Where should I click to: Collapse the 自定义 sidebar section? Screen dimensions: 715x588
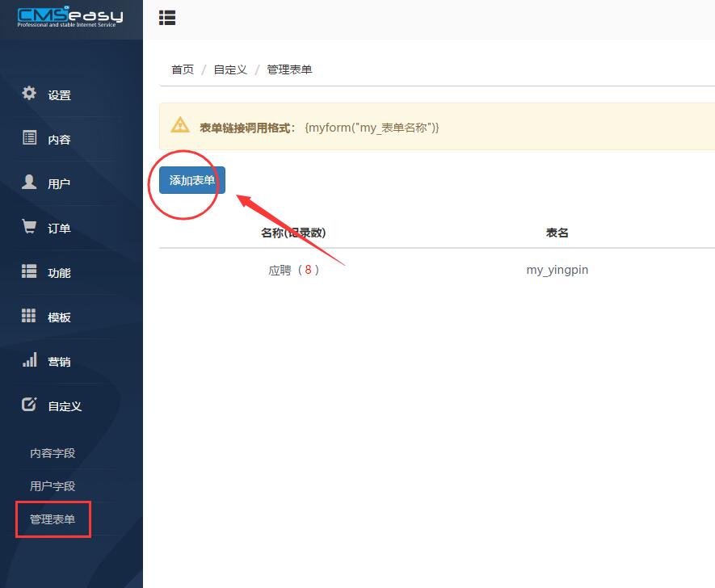(x=65, y=406)
